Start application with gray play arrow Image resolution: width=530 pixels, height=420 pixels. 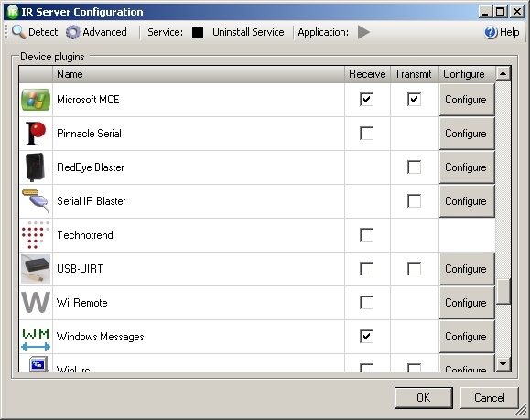(363, 32)
